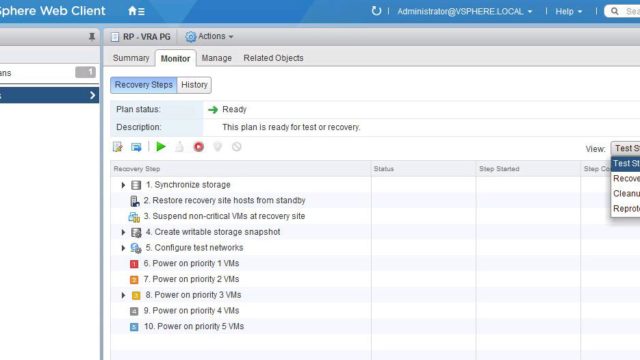Image resolution: width=640 pixels, height=360 pixels.
Task: Open the Help dropdown menu
Action: coord(569,11)
